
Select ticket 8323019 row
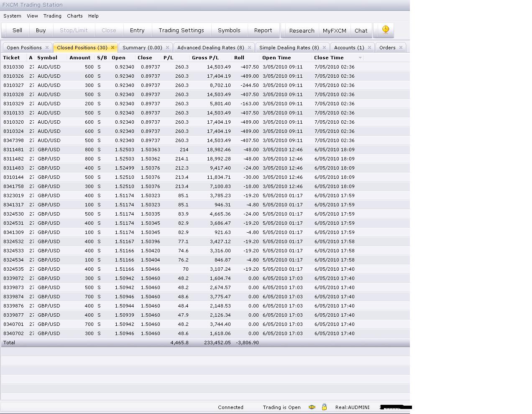[x=205, y=196]
